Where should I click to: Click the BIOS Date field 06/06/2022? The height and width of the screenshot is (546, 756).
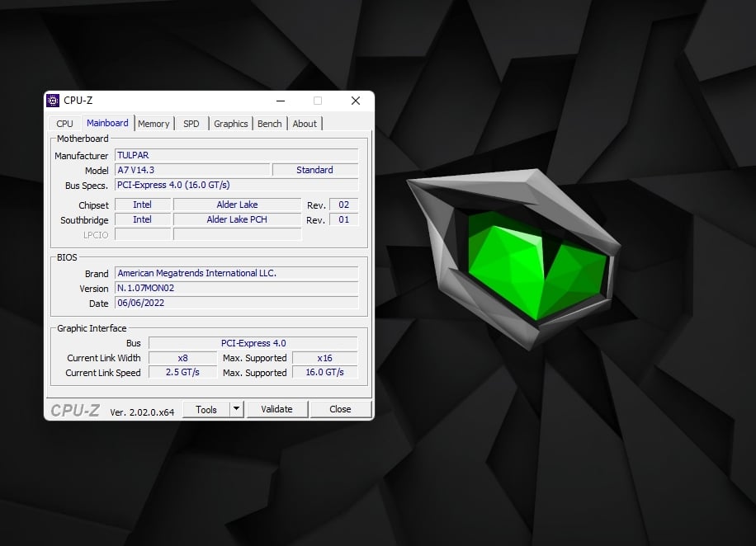pos(236,304)
